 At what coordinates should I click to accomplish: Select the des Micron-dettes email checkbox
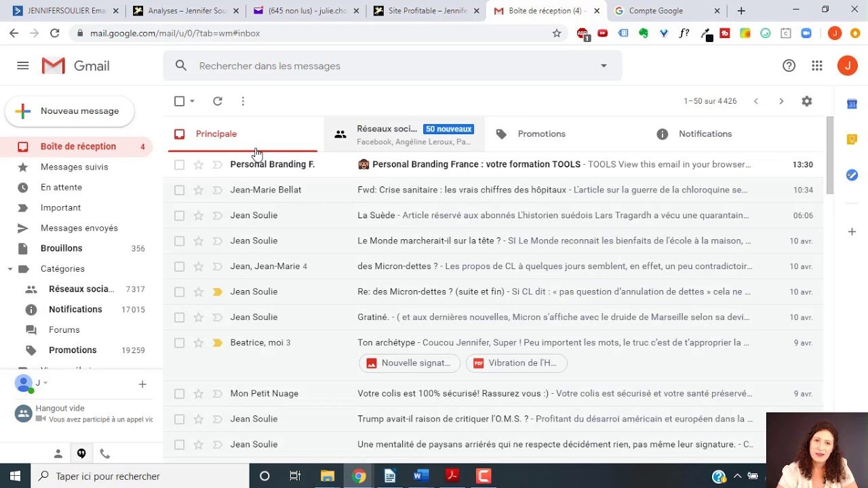click(x=179, y=266)
